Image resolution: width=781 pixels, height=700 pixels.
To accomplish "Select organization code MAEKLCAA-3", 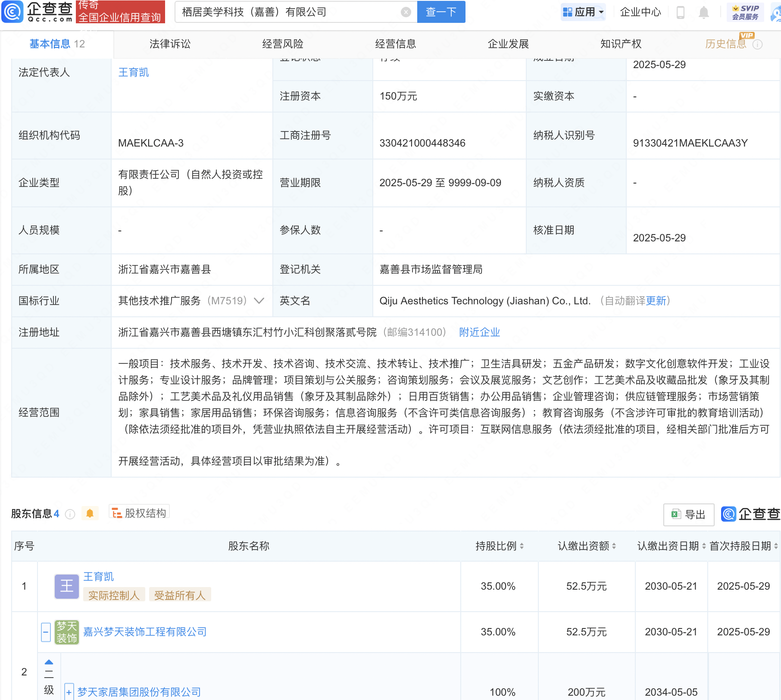I will click(150, 143).
